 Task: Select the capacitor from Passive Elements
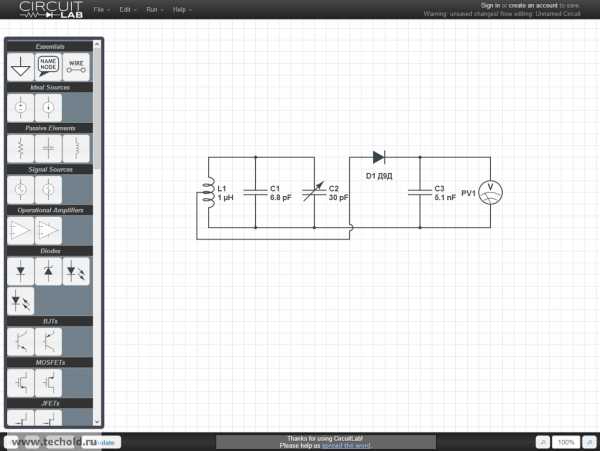[x=48, y=148]
